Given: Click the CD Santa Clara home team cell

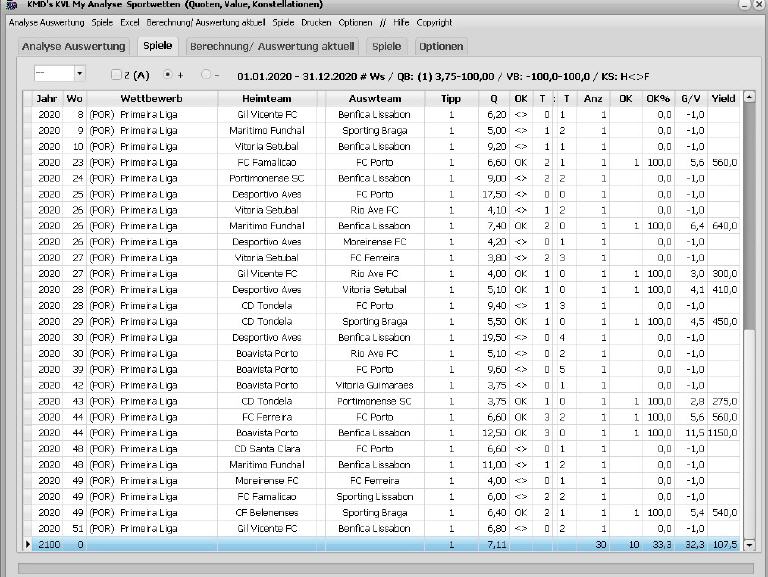Looking at the screenshot, I should [267, 449].
